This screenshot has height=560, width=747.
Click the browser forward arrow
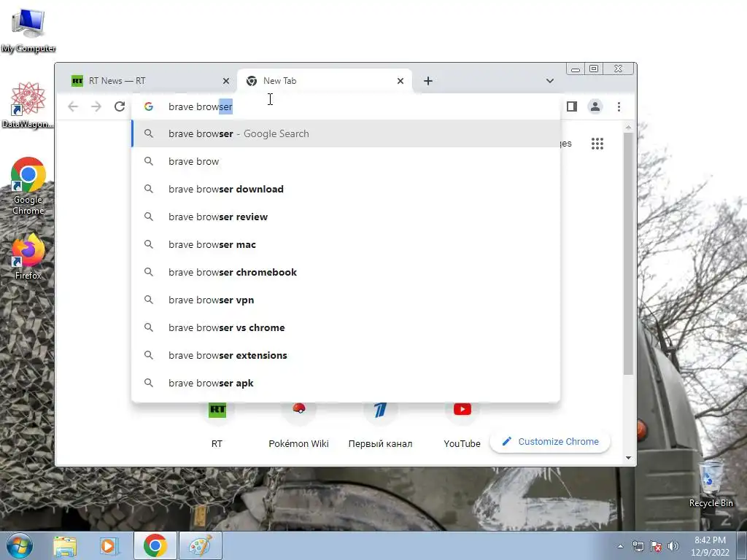pos(96,106)
